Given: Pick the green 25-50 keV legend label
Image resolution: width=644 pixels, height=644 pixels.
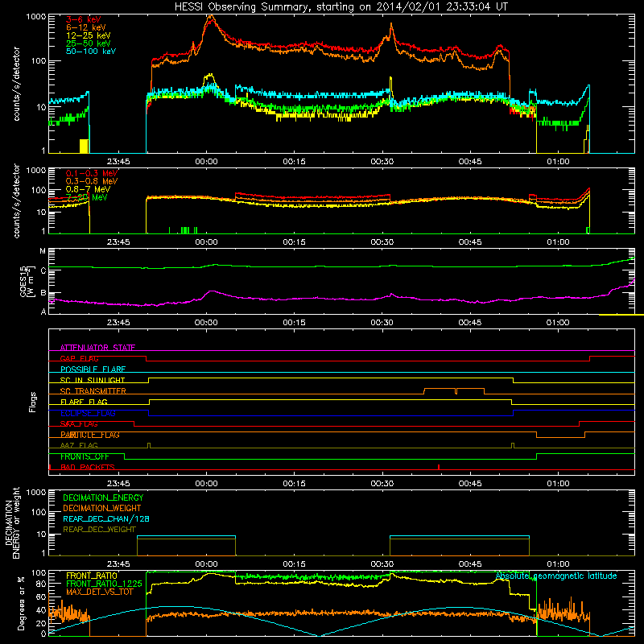Looking at the screenshot, I should (89, 43).
